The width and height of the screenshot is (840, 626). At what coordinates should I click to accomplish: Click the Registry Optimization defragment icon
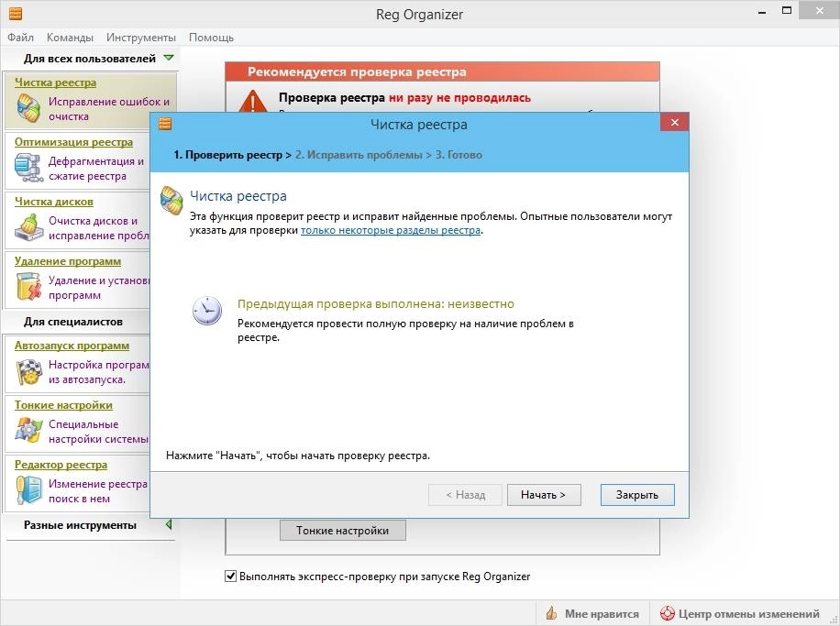[28, 168]
